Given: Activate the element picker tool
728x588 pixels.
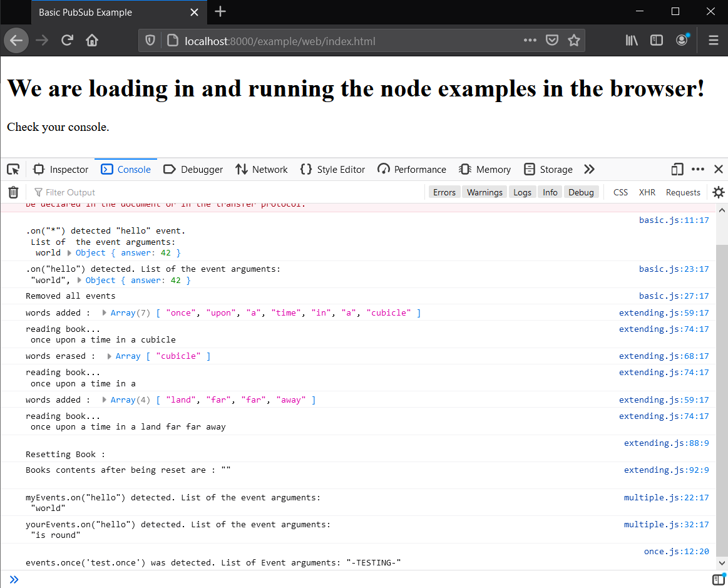Looking at the screenshot, I should 14,170.
